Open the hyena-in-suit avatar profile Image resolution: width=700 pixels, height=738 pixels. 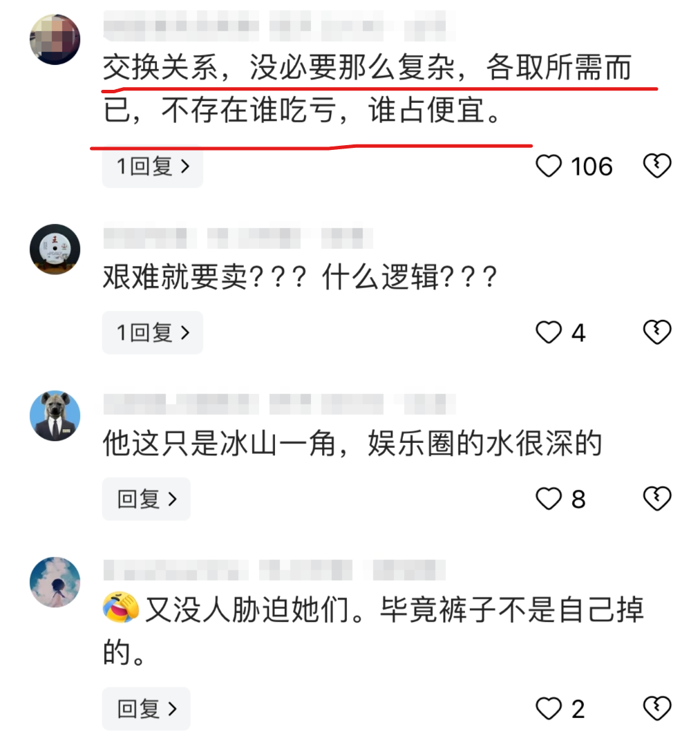coord(55,415)
